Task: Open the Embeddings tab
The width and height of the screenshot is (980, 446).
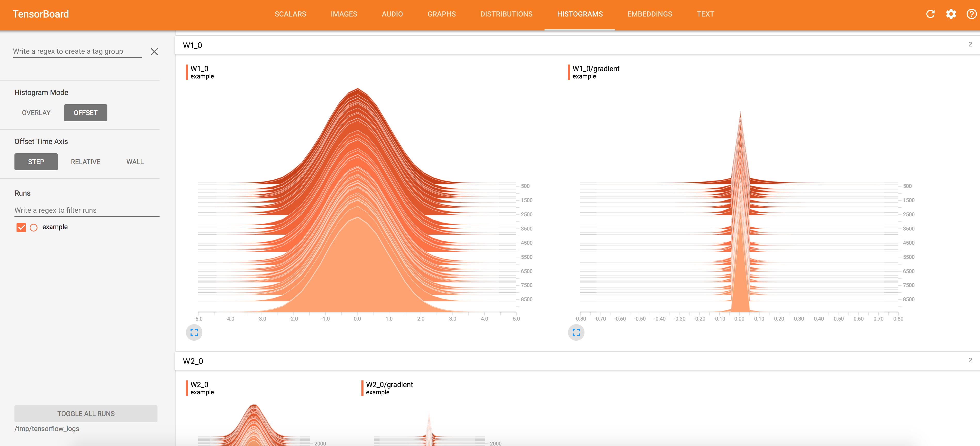Action: click(649, 14)
